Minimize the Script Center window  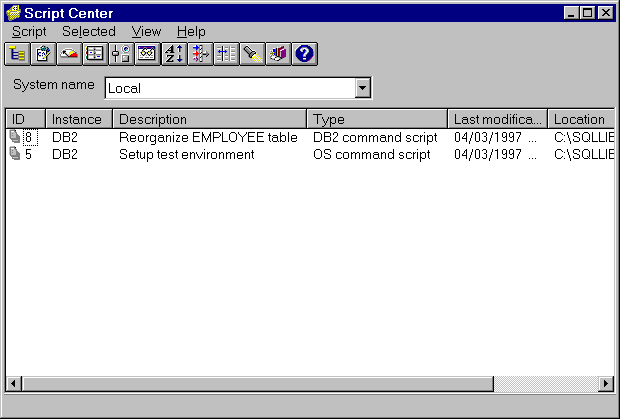point(571,13)
